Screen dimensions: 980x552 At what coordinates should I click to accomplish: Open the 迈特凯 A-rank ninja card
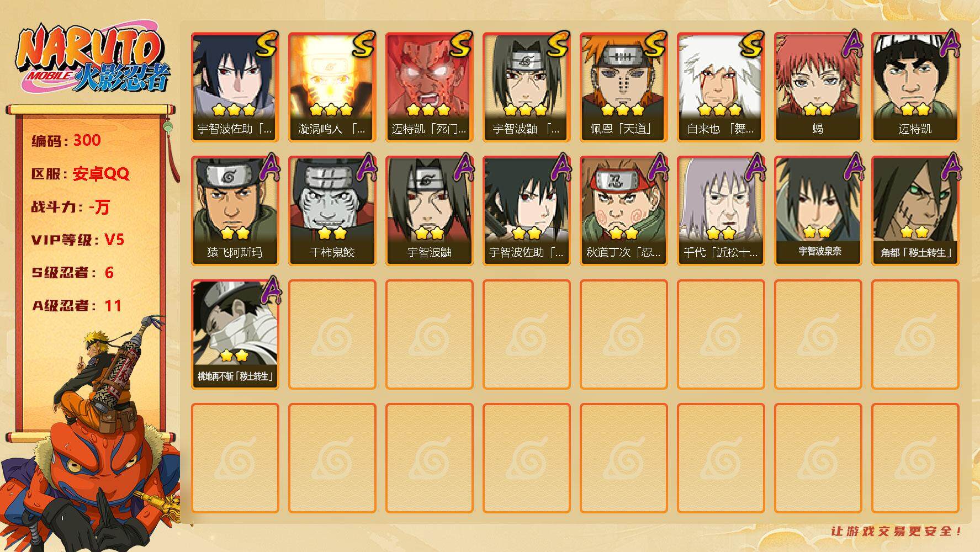click(x=915, y=87)
